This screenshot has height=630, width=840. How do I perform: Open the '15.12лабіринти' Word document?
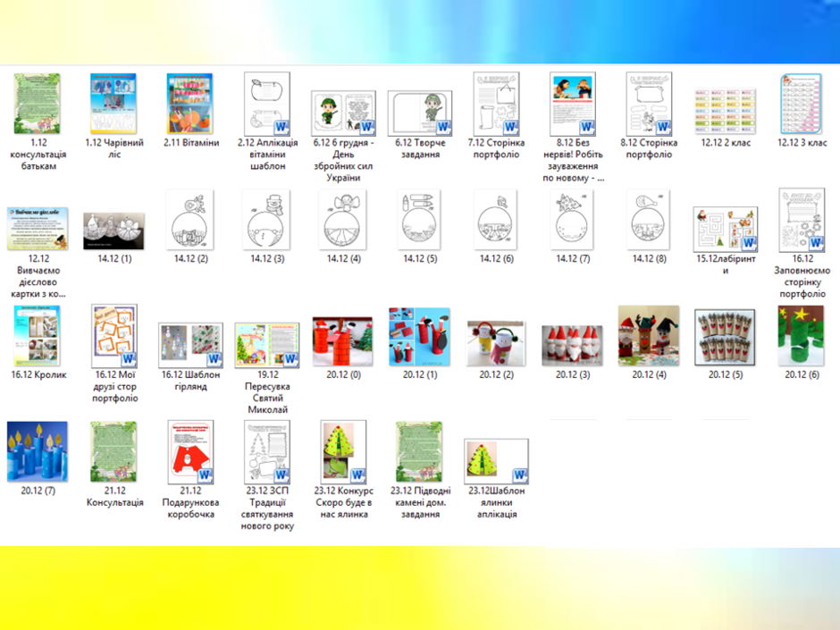coord(726,230)
